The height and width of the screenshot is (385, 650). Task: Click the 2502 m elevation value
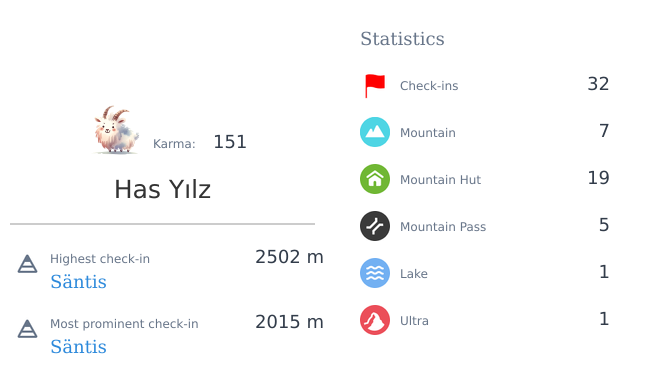289,257
